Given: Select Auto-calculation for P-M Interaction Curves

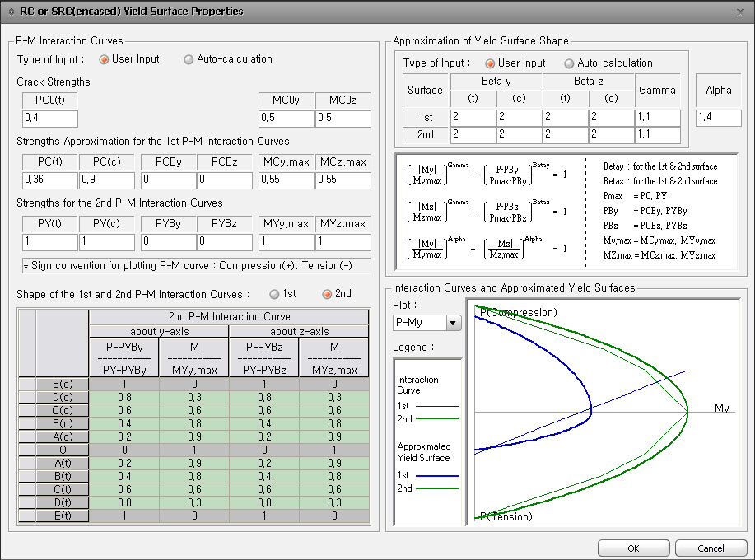Looking at the screenshot, I should point(189,59).
